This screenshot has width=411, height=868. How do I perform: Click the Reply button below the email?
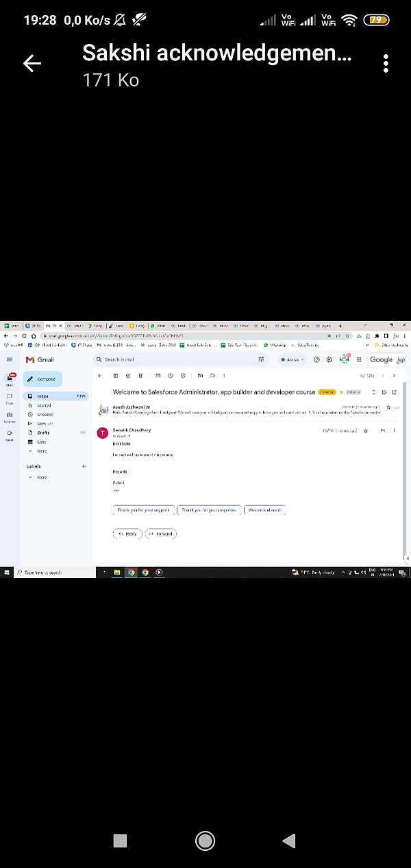pyautogui.click(x=127, y=533)
